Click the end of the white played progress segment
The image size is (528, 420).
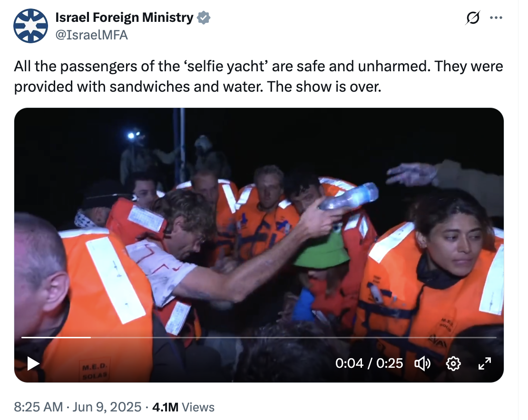pos(90,337)
